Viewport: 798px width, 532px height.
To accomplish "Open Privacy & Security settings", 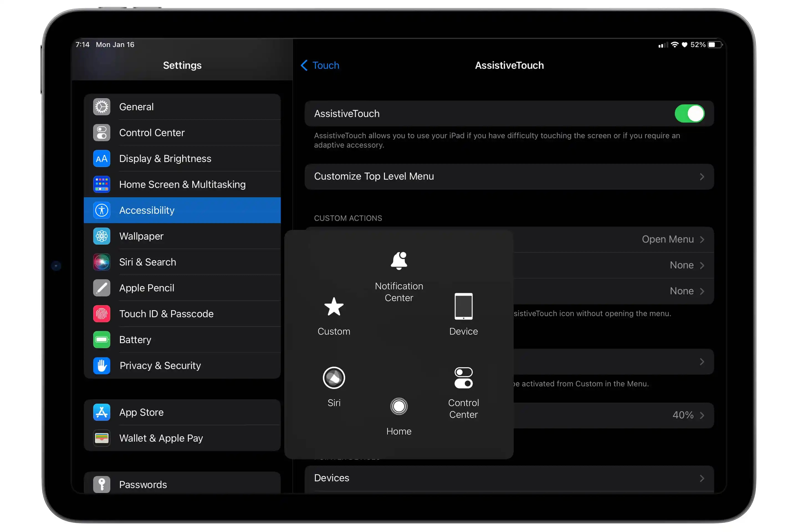I will [x=182, y=365].
